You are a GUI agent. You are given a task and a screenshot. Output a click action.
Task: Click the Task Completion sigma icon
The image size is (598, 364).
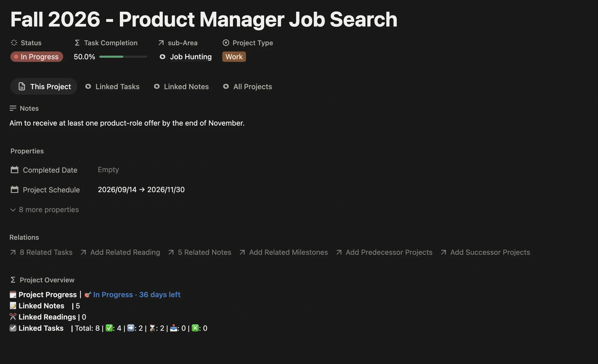pos(77,43)
